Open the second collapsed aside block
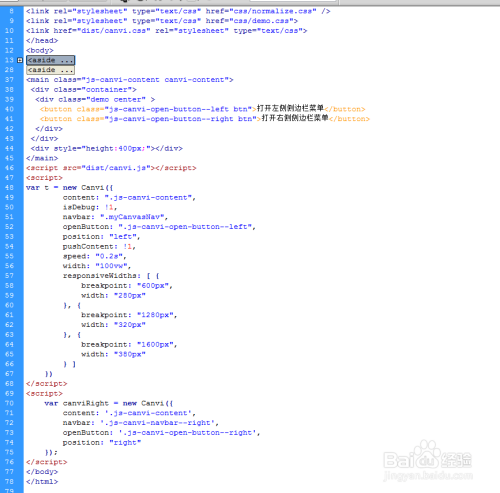The height and width of the screenshot is (493, 500). click(x=50, y=70)
